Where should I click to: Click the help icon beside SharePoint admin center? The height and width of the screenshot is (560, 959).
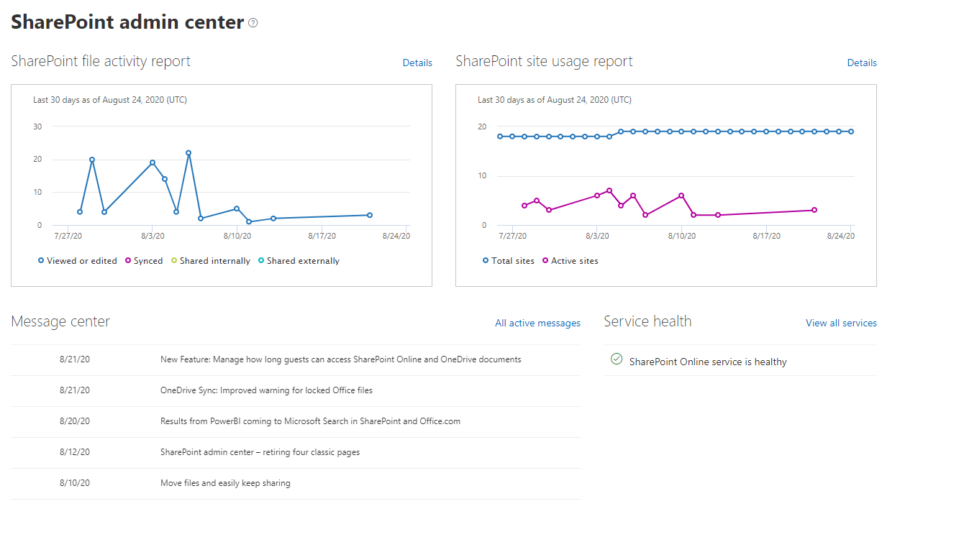[253, 23]
